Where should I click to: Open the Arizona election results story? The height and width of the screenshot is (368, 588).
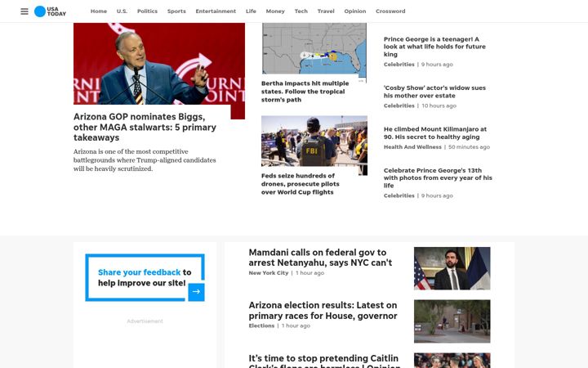point(323,310)
